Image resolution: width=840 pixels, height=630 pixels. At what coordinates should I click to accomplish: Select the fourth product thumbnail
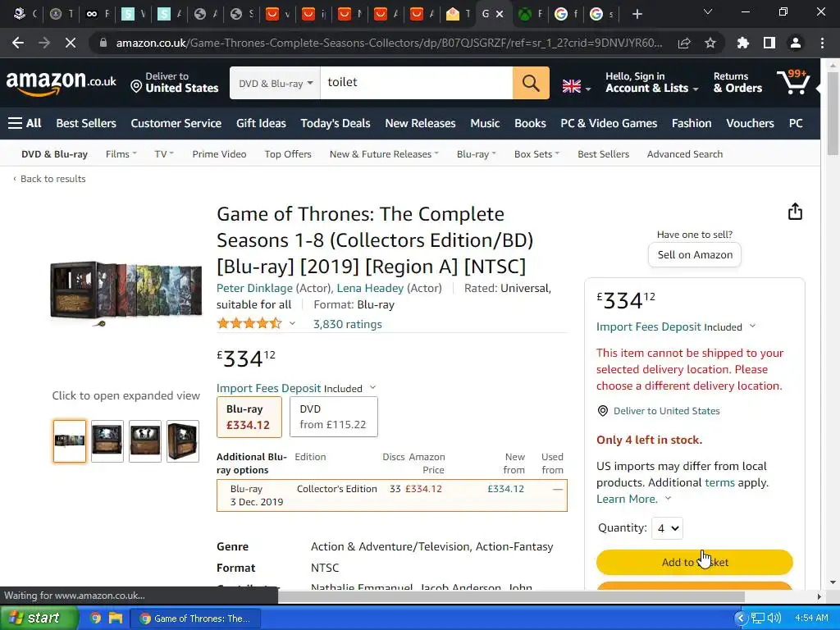pyautogui.click(x=183, y=441)
